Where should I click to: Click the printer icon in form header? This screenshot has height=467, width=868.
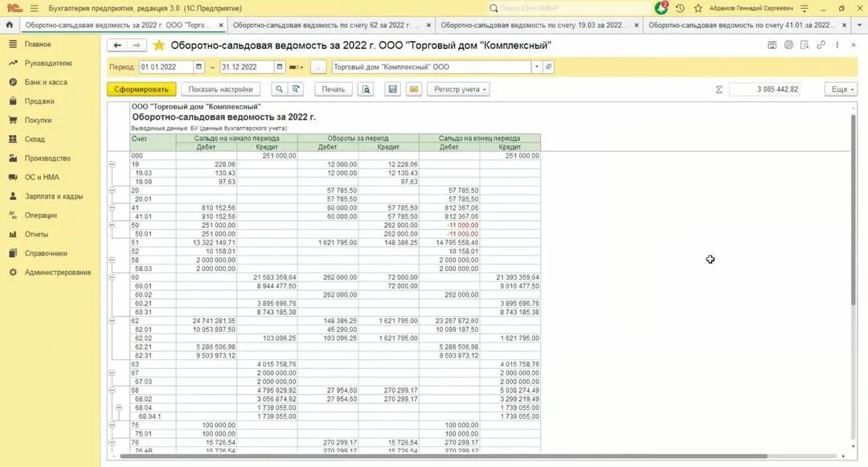[788, 45]
